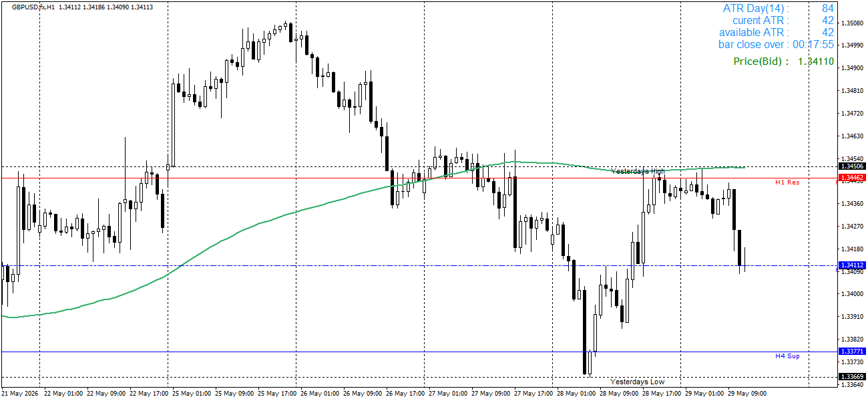This screenshot has width=868, height=401.
Task: Click the '22 May 09:00' time label
Action: click(105, 394)
